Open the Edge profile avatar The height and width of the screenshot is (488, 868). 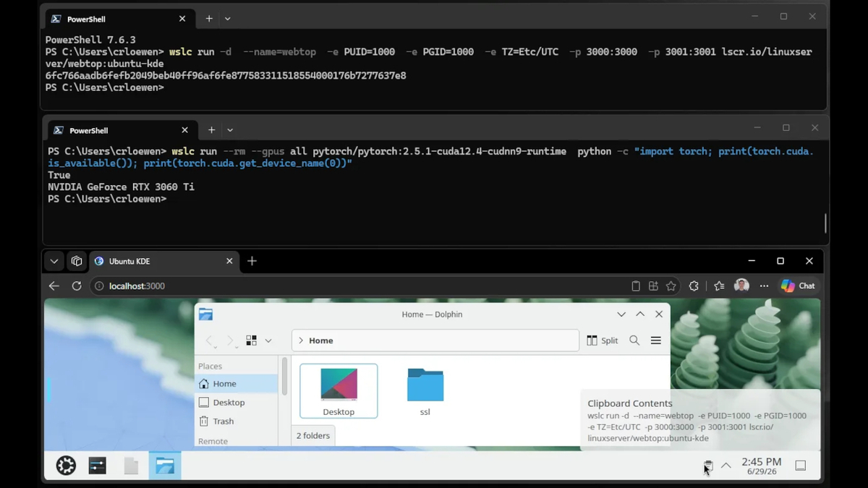(x=741, y=286)
